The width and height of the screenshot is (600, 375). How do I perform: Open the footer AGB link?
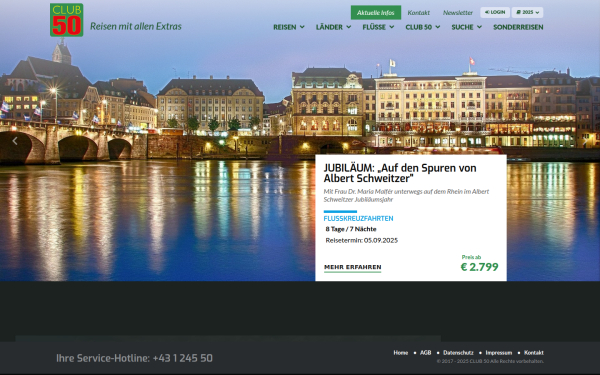coord(426,353)
